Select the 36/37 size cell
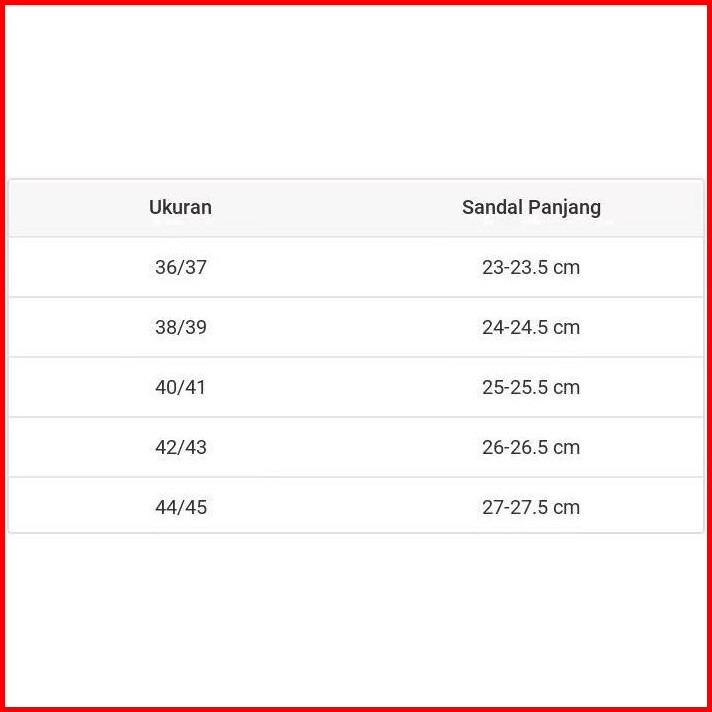Screen dimensions: 712x712 [x=180, y=268]
